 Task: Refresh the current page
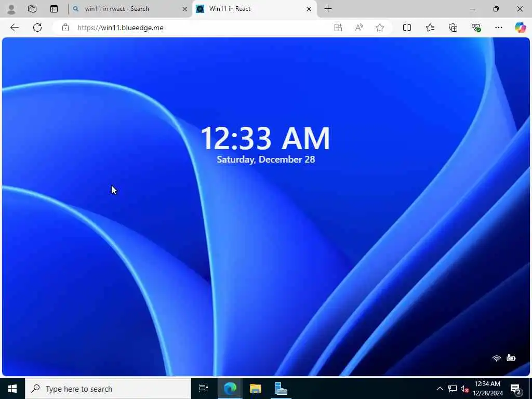(x=37, y=28)
